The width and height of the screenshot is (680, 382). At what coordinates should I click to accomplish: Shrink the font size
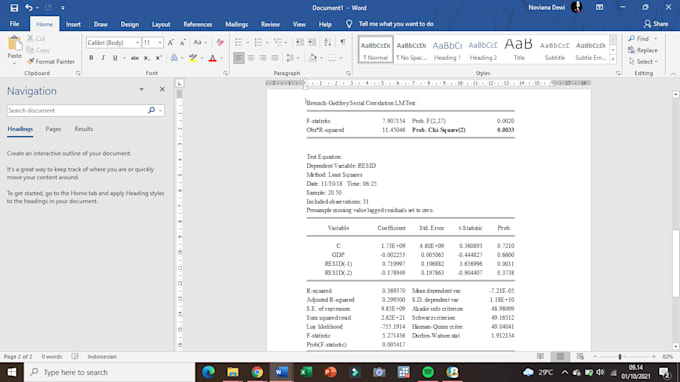tap(183, 42)
